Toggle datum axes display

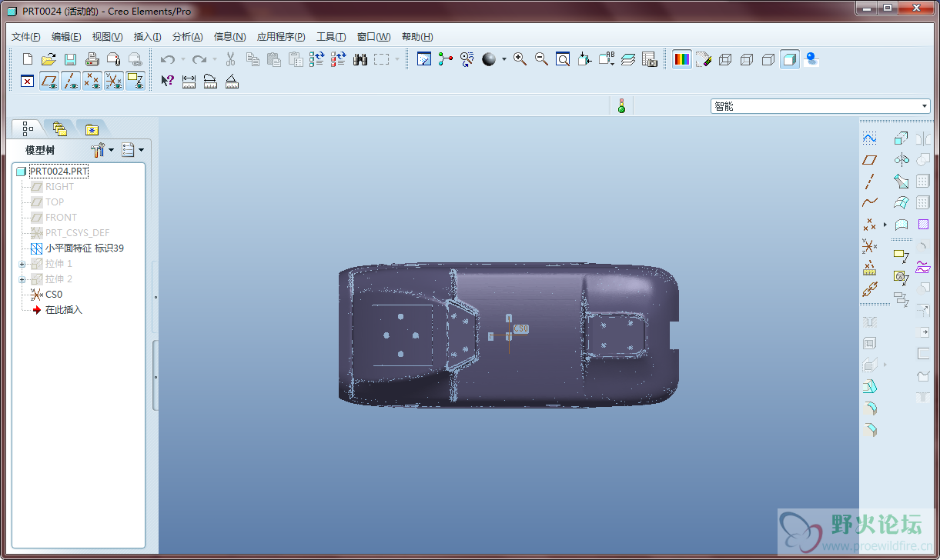point(71,81)
